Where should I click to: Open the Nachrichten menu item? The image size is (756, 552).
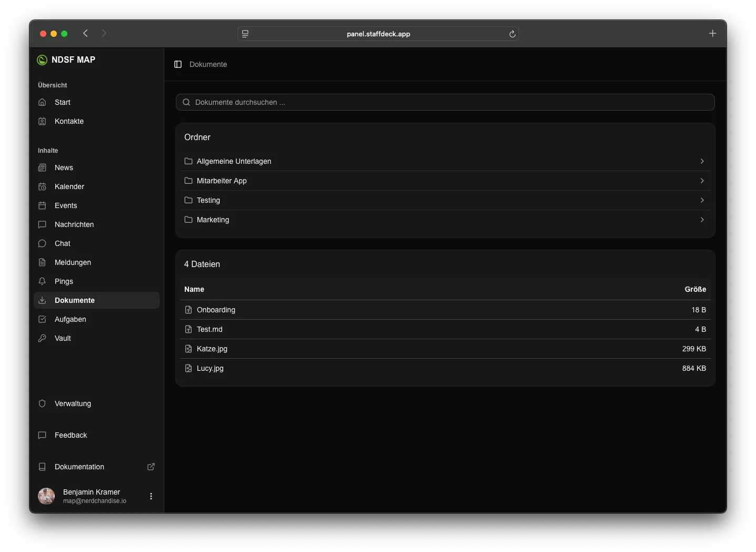coord(96,224)
